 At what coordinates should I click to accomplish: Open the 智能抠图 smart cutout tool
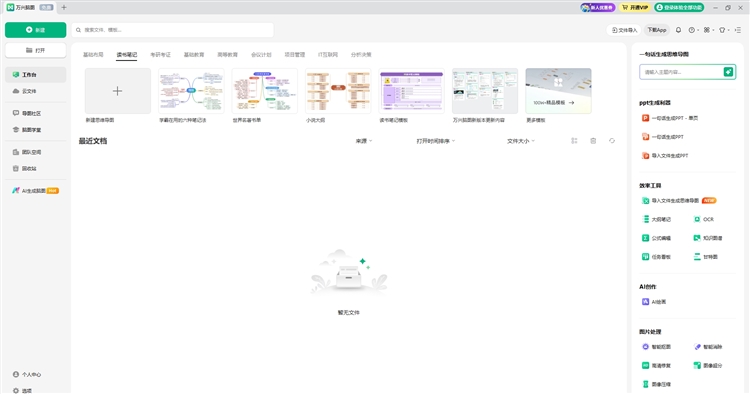656,347
